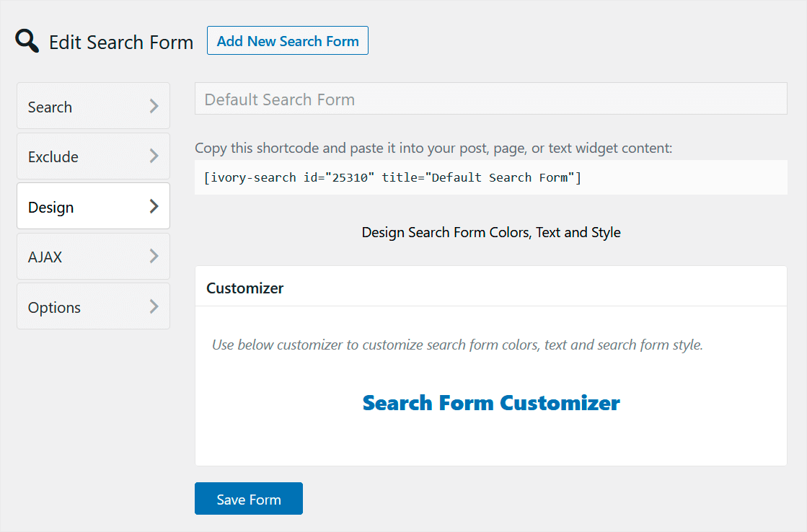Expand the Options settings chevron
Viewport: 807px width, 532px height.
coord(154,306)
